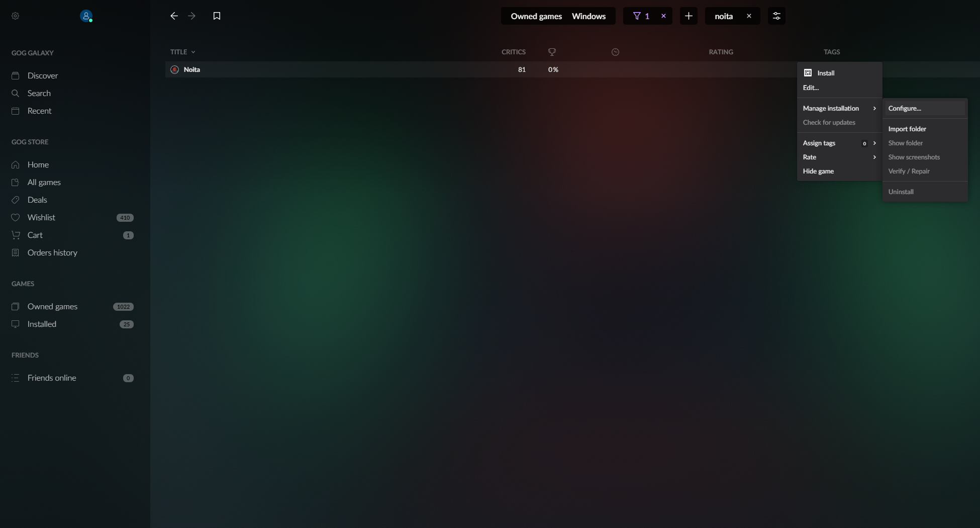Open GOG Galaxy settings gear
This screenshot has width=980, height=528.
15,16
